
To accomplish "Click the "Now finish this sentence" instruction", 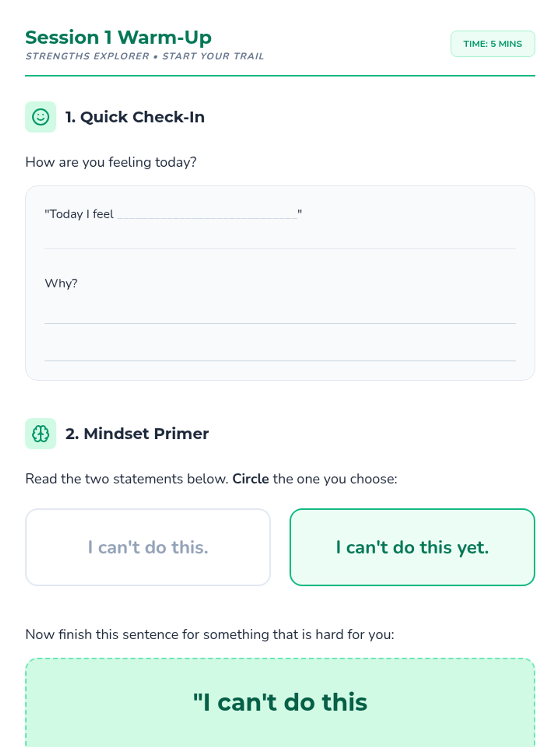I will pyautogui.click(x=210, y=634).
